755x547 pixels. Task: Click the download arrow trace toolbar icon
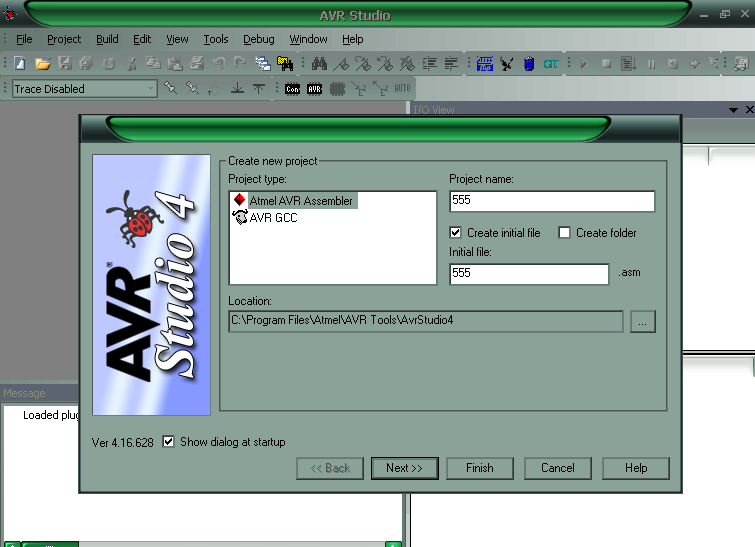click(237, 88)
